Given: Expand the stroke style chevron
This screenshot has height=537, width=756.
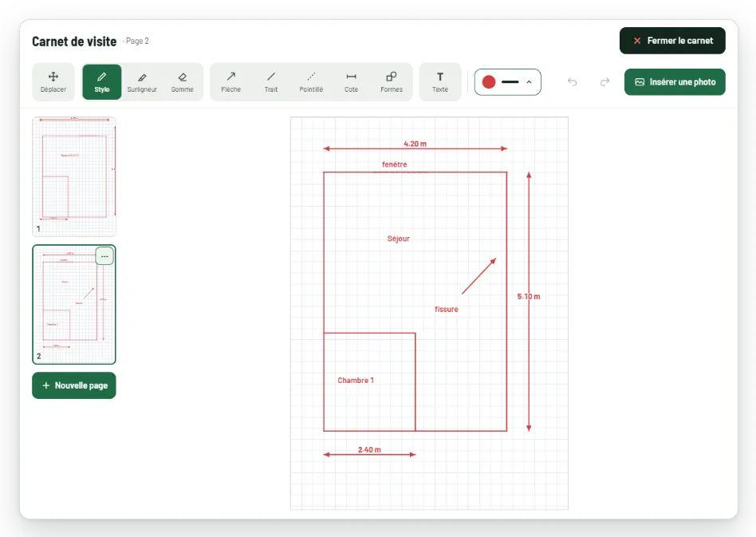Looking at the screenshot, I should pos(529,82).
